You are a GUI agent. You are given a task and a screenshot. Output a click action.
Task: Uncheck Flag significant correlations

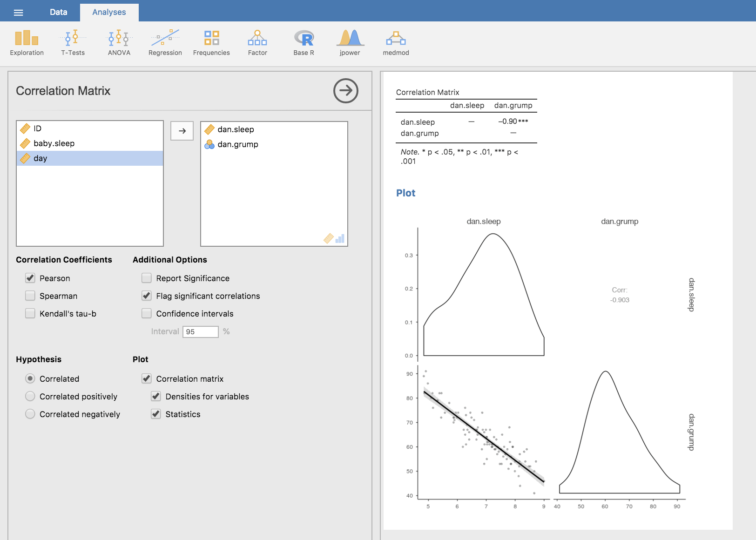pyautogui.click(x=147, y=296)
